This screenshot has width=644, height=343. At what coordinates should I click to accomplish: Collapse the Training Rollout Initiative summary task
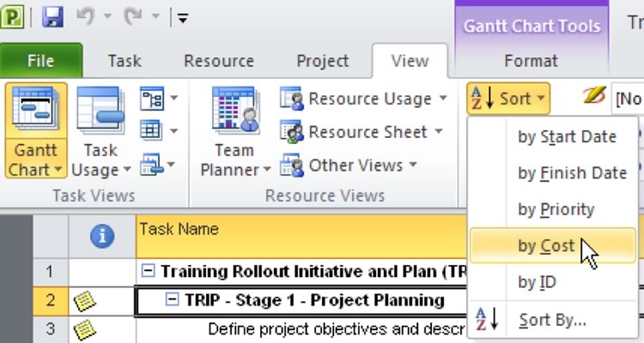tap(149, 272)
